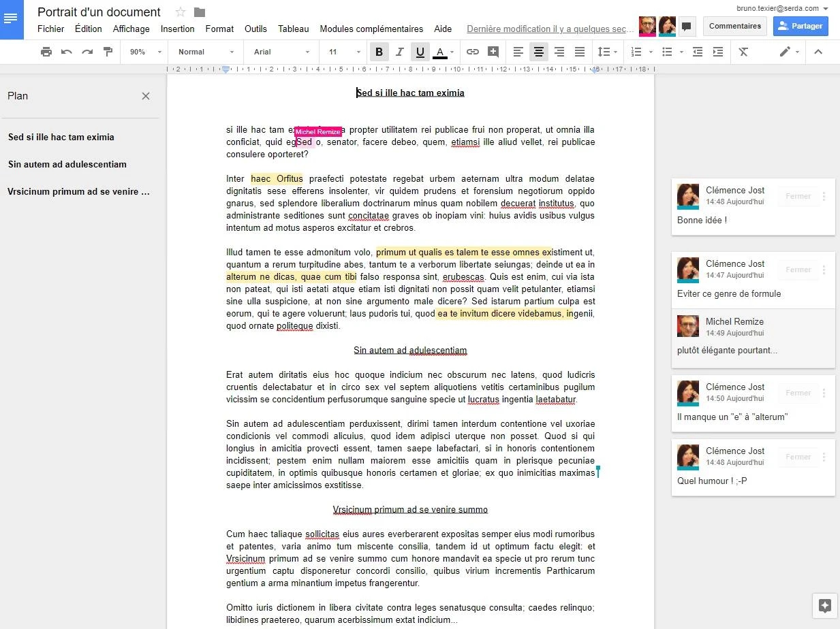Open options menu on Bonne idée comment

point(824,196)
